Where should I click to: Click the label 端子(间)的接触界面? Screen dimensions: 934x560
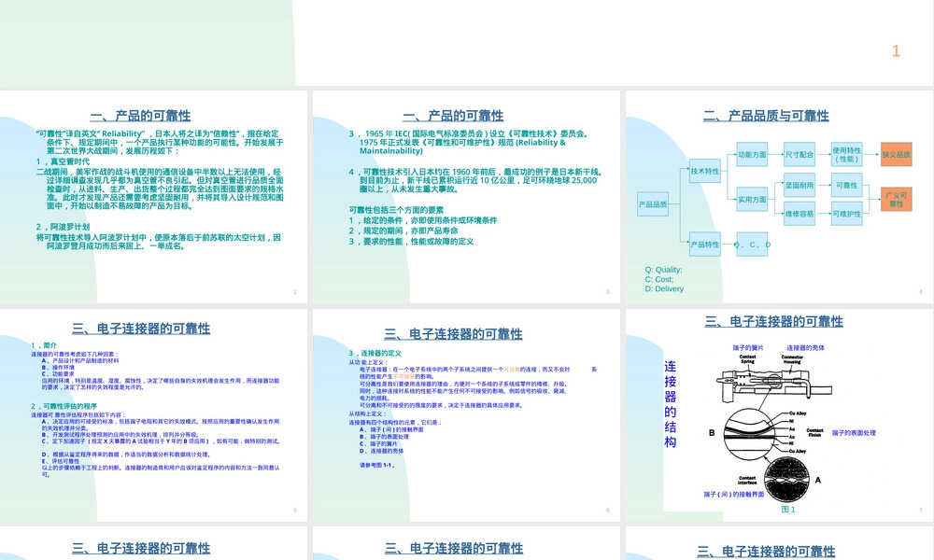[733, 494]
